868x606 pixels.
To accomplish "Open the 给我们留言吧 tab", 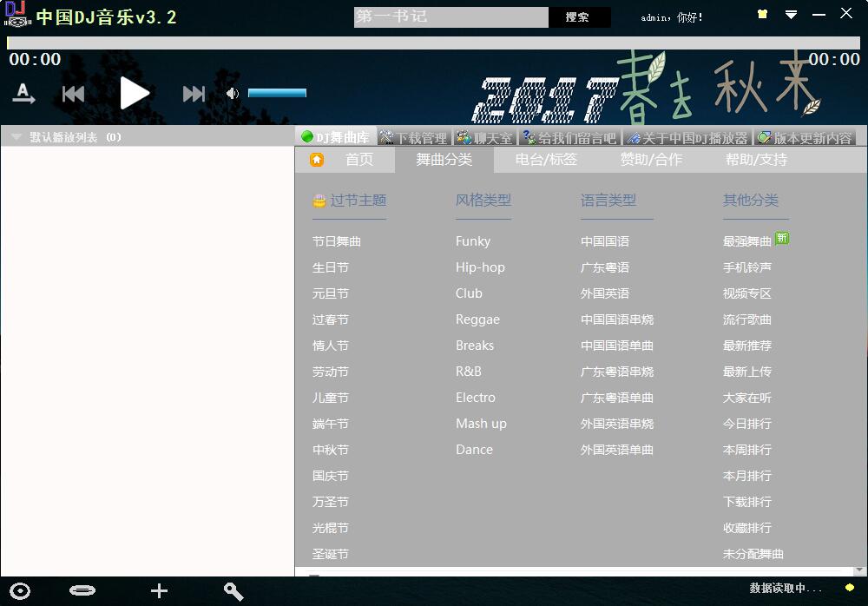I will point(569,137).
